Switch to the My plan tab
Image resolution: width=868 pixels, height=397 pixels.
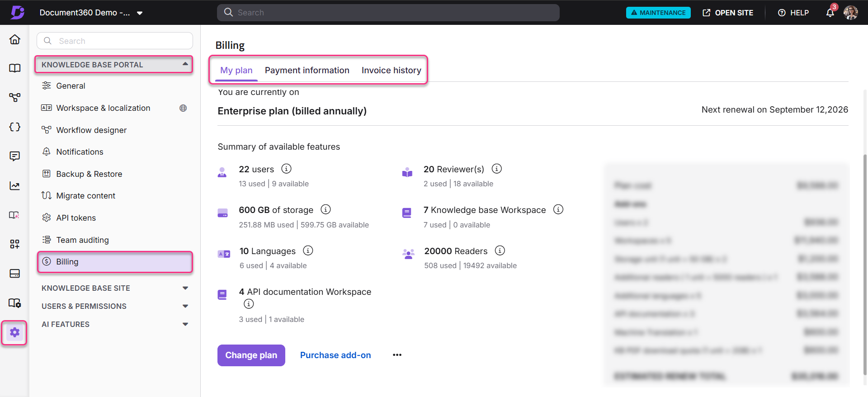pos(236,71)
